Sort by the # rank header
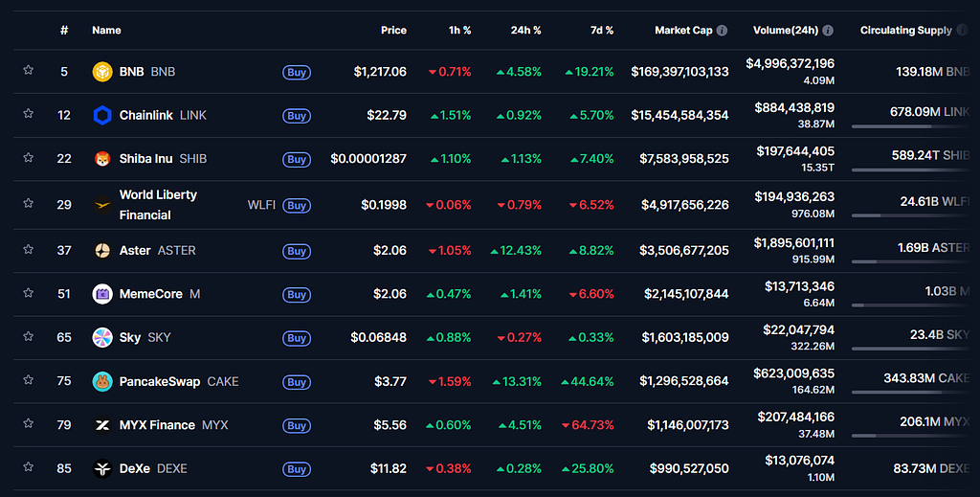The height and width of the screenshot is (497, 980). pos(64,31)
